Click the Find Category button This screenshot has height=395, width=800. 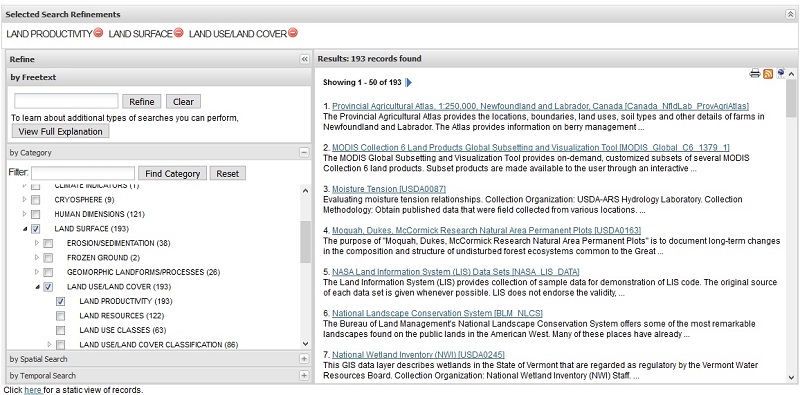[x=172, y=173]
